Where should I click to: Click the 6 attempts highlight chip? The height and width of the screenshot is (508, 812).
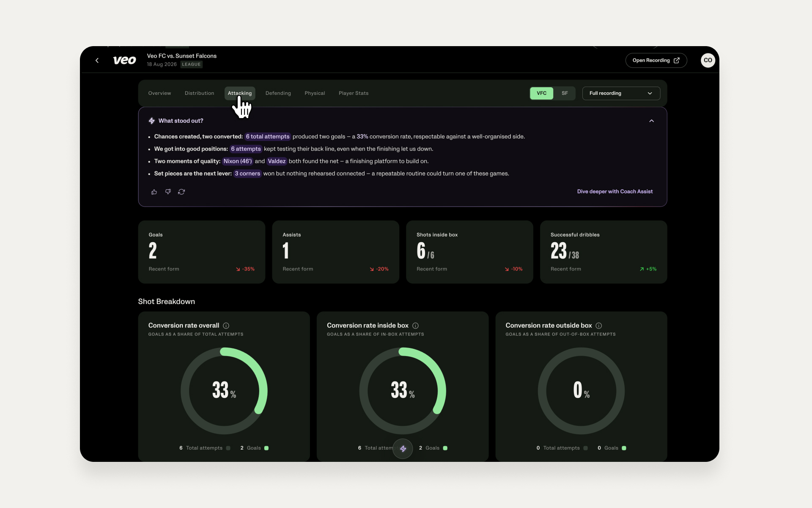click(246, 149)
